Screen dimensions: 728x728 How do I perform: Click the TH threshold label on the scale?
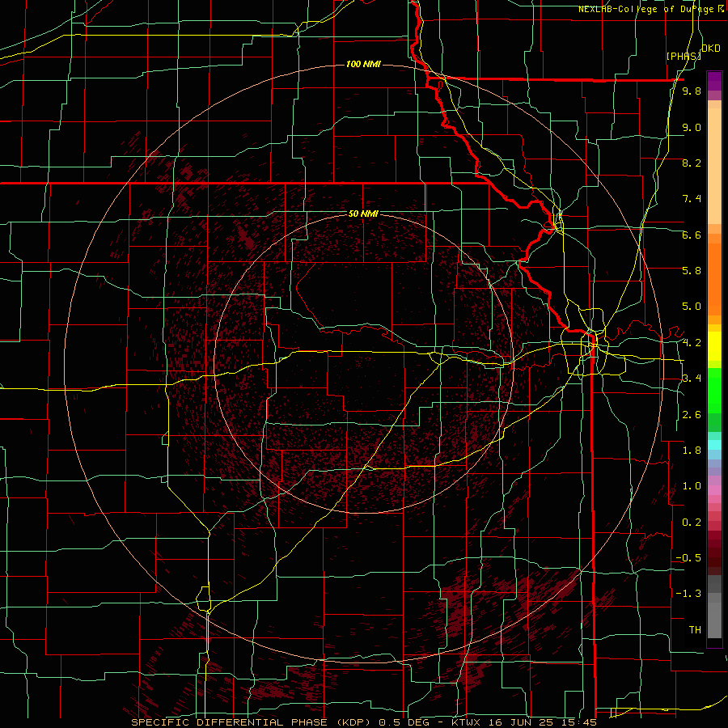(695, 630)
